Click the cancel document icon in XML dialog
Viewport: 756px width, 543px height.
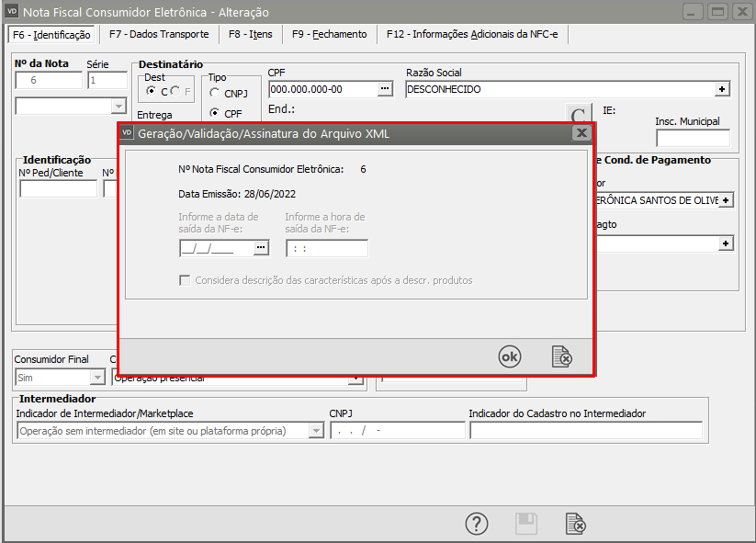[561, 356]
